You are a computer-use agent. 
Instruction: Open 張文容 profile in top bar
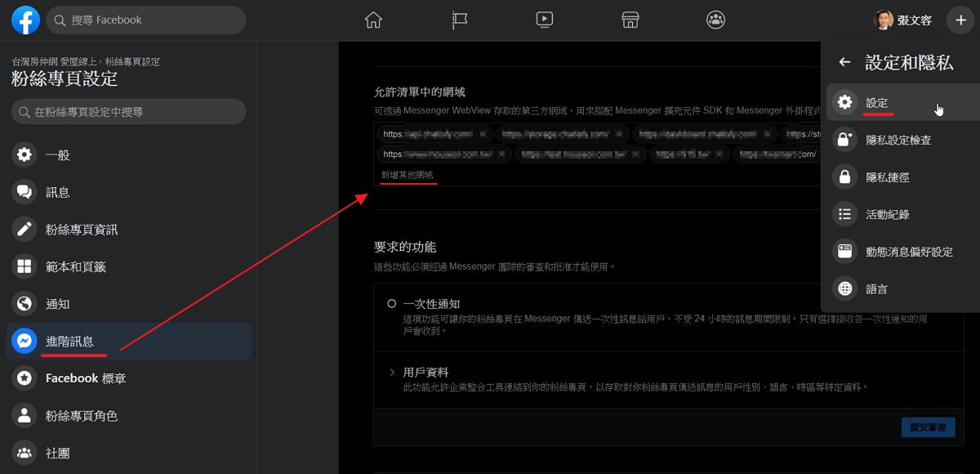(x=903, y=20)
